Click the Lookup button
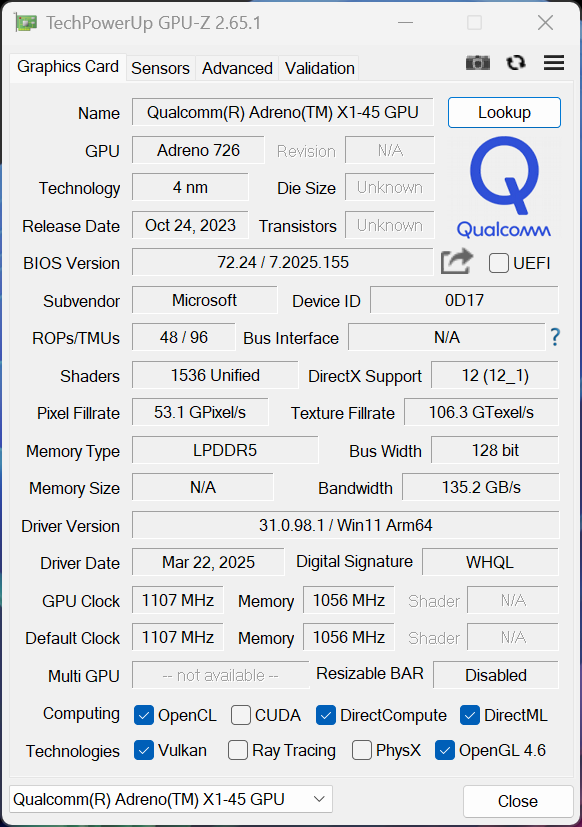 point(504,112)
